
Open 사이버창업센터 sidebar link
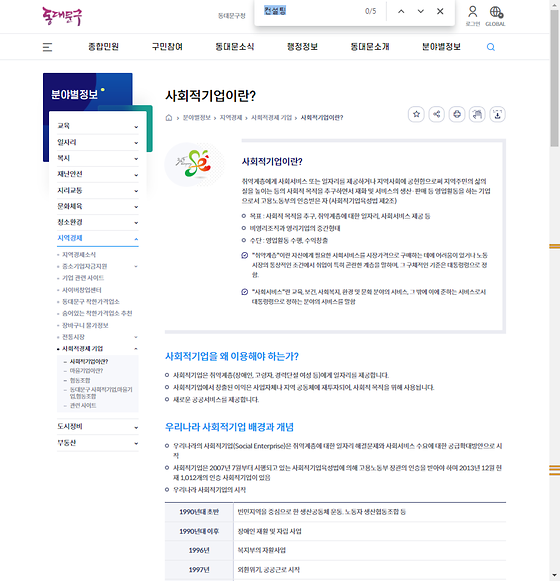(82, 290)
